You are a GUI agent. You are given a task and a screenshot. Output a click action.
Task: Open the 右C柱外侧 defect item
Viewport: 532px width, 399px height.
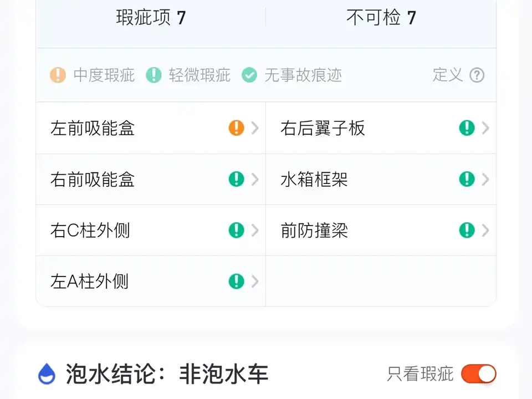90,231
